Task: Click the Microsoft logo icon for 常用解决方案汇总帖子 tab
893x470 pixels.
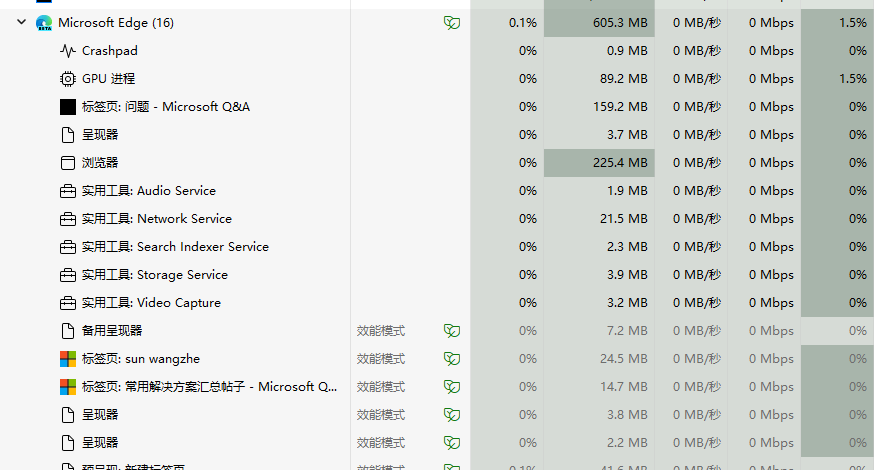Action: click(68, 387)
